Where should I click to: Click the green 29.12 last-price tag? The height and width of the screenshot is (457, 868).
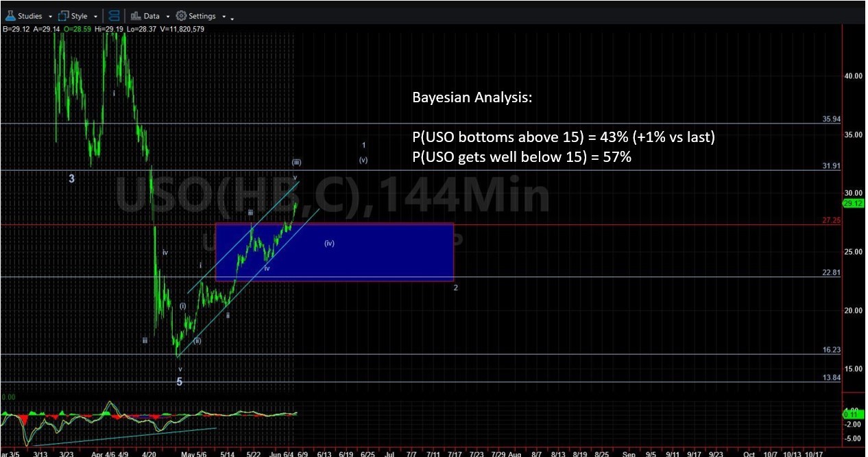(854, 203)
